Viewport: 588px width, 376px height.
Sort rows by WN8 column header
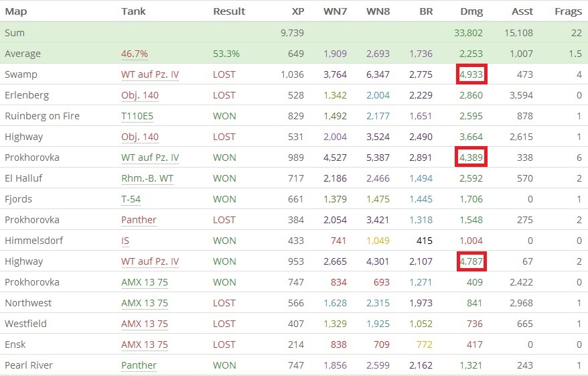pyautogui.click(x=379, y=11)
